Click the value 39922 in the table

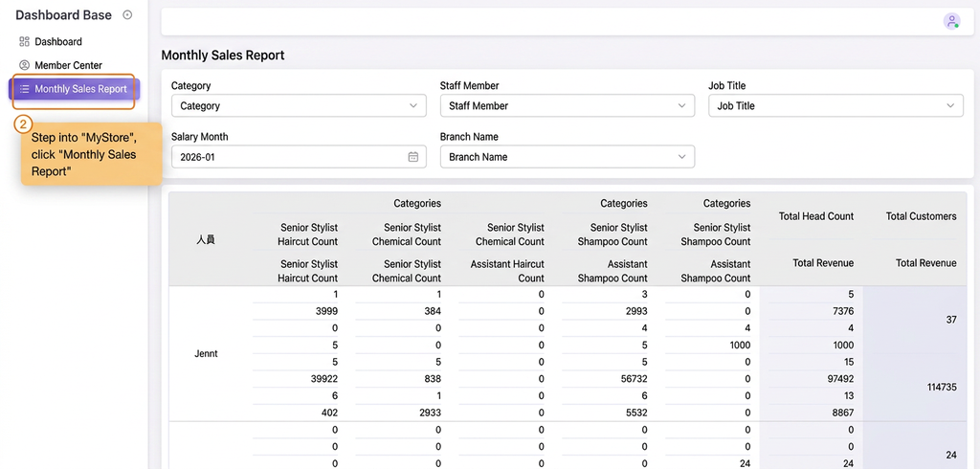tap(323, 378)
